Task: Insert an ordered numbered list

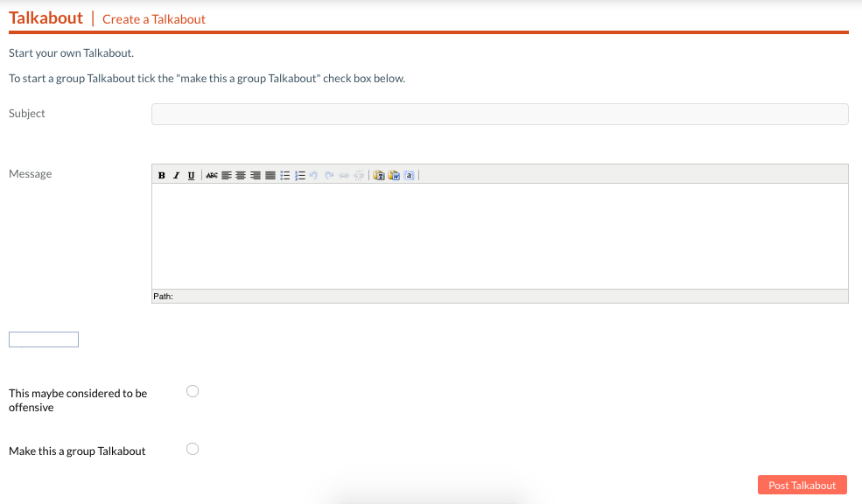Action: pyautogui.click(x=300, y=175)
